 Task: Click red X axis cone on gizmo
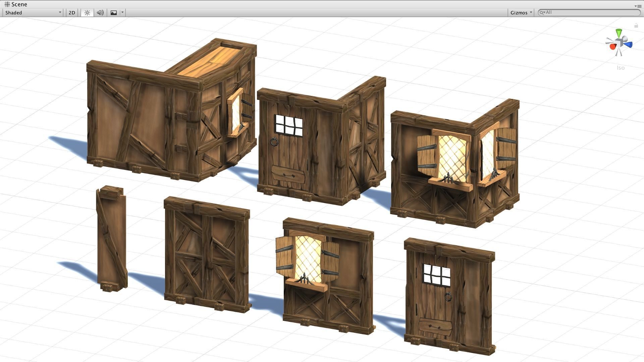[x=613, y=47]
